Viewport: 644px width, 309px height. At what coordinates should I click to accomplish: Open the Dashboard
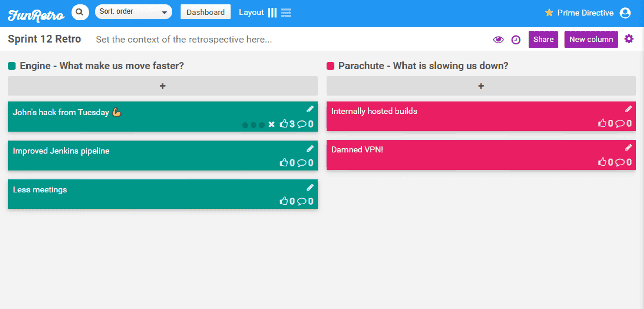205,12
